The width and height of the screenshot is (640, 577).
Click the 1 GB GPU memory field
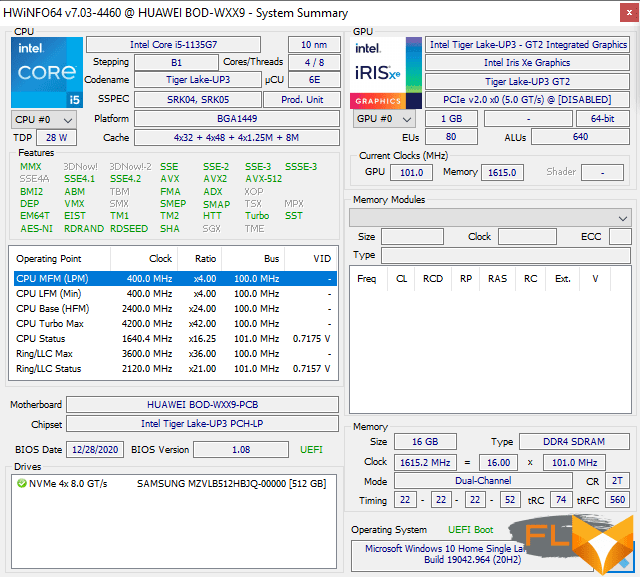[x=451, y=119]
